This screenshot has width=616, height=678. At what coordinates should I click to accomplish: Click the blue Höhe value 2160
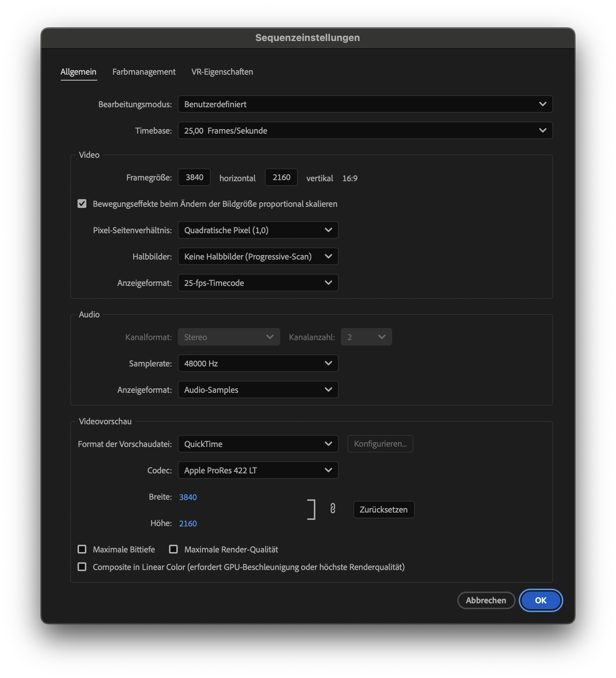click(x=188, y=523)
